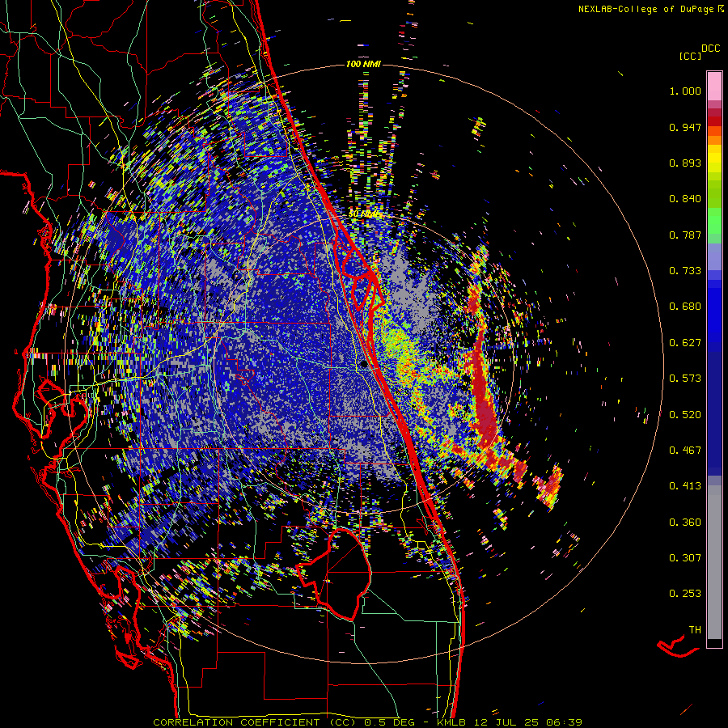Click the 0.360 legend value
The width and height of the screenshot is (728, 728).
tap(685, 522)
